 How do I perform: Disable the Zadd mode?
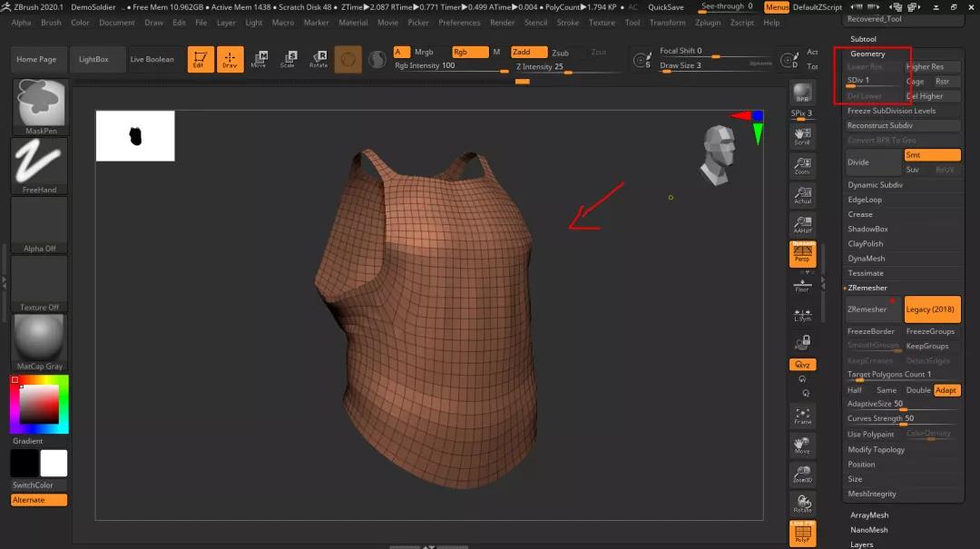click(528, 53)
